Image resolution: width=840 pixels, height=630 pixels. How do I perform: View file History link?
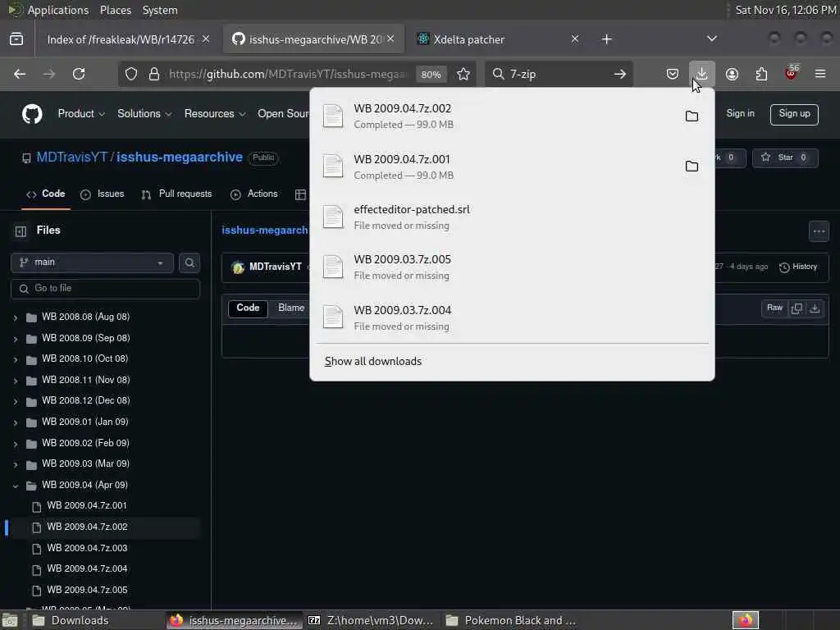(798, 267)
